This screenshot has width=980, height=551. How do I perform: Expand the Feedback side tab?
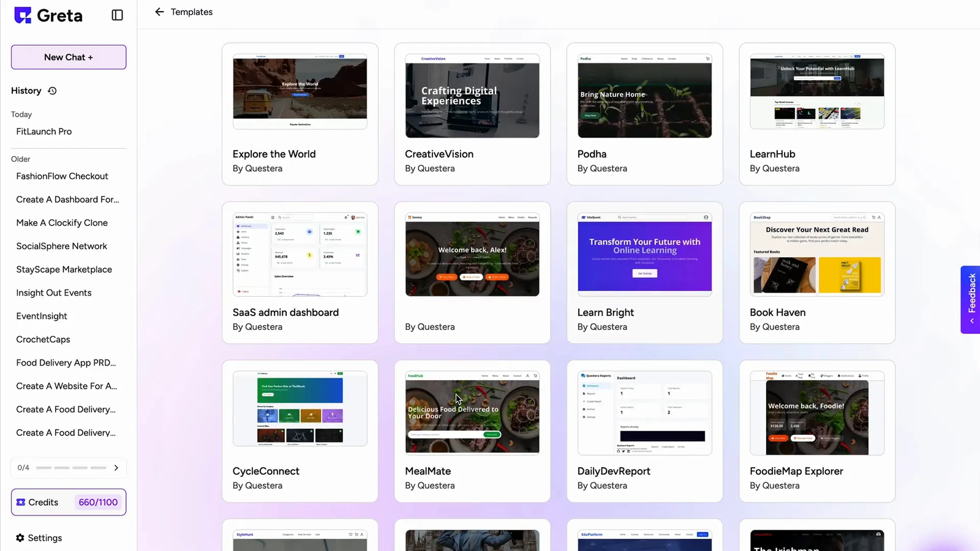(x=970, y=299)
